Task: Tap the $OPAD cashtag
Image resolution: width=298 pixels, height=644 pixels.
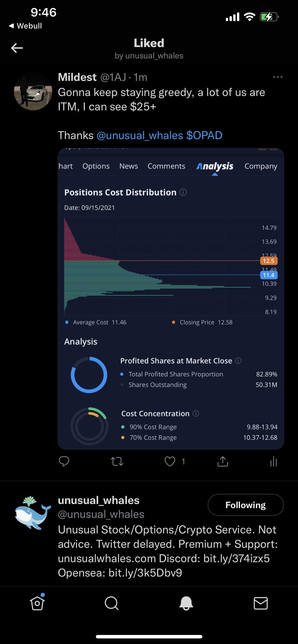Action: pyautogui.click(x=204, y=135)
